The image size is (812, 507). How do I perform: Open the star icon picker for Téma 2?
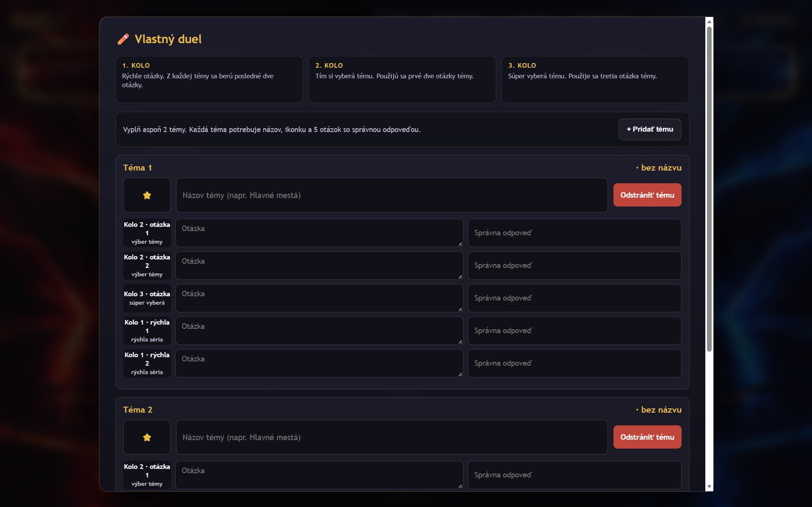147,437
